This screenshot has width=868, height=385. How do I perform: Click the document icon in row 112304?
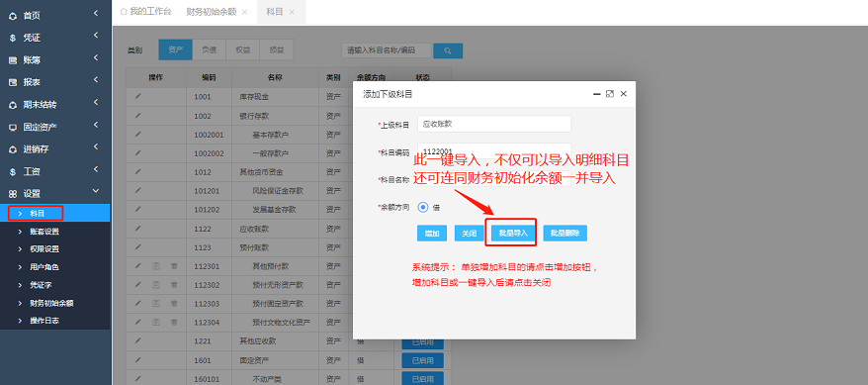(156, 322)
